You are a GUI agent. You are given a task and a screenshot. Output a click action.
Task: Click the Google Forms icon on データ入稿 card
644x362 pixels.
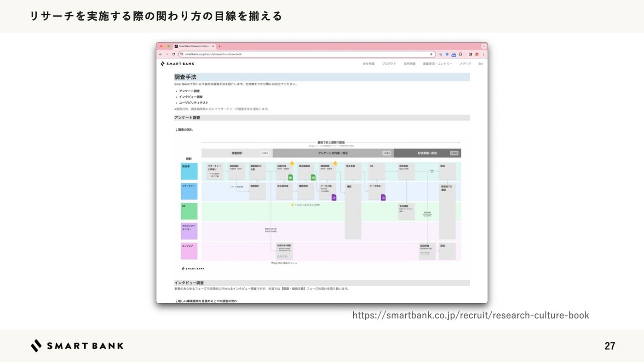pyautogui.click(x=334, y=198)
